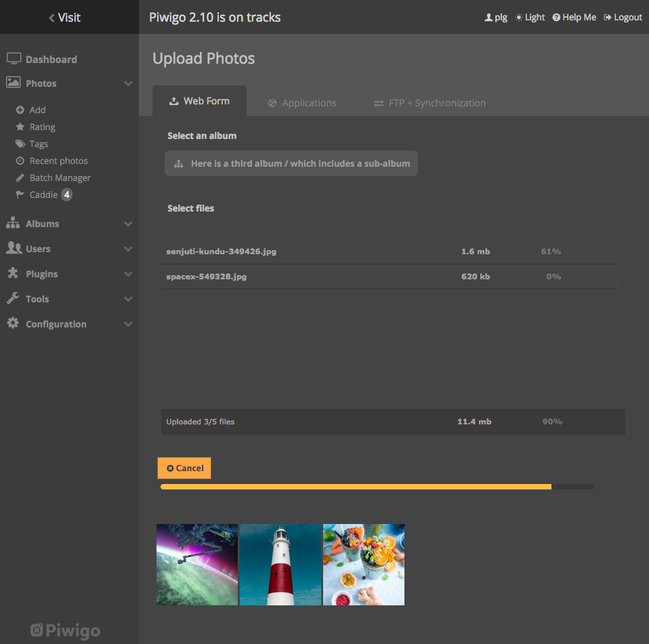This screenshot has width=649, height=644.
Task: Click the plus icon beside Add
Action: (x=20, y=110)
